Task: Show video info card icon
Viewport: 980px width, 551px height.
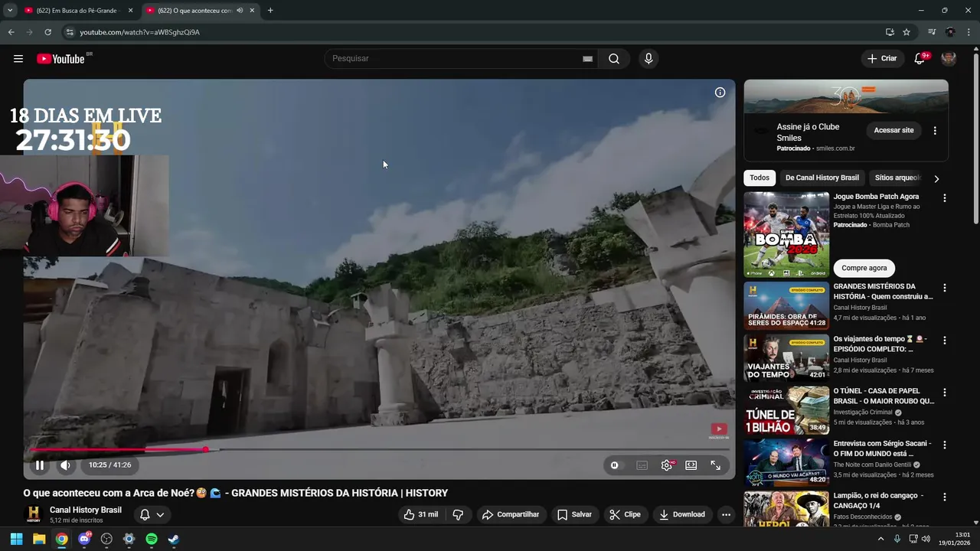Action: (720, 93)
